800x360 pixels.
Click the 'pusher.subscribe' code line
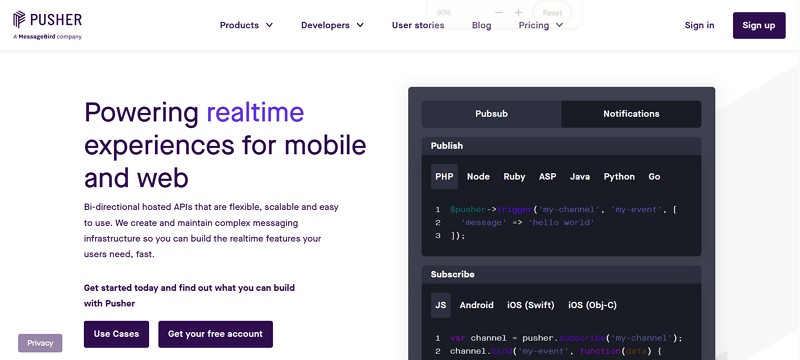point(566,338)
